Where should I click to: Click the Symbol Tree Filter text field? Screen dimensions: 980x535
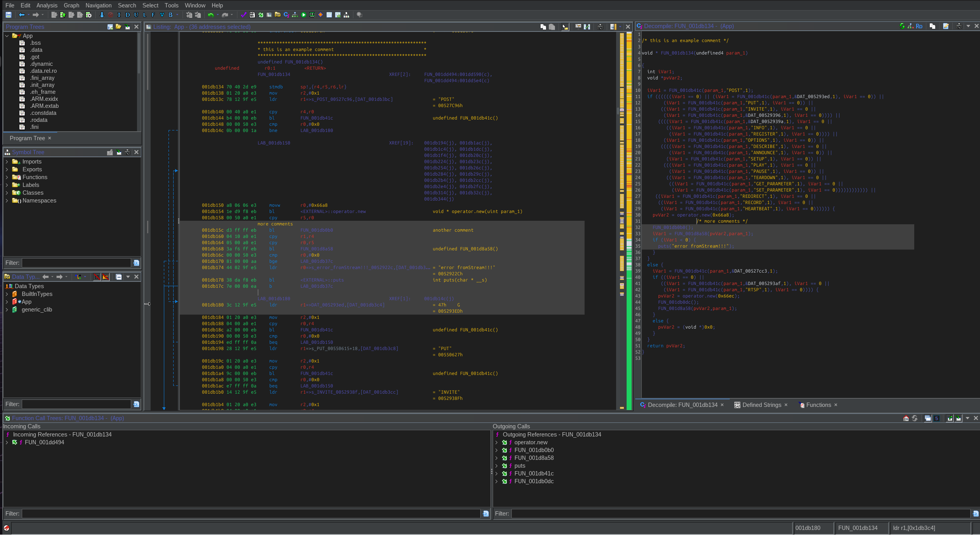click(76, 263)
